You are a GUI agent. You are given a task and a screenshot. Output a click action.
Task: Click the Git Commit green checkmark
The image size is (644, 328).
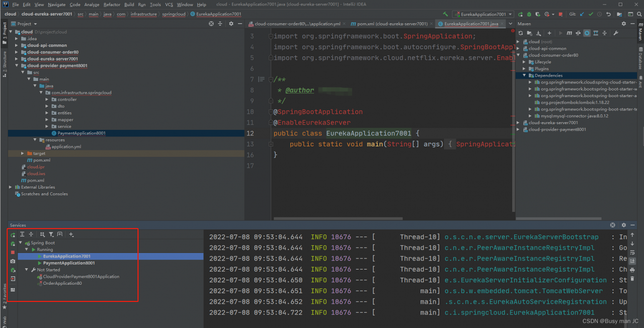click(591, 14)
